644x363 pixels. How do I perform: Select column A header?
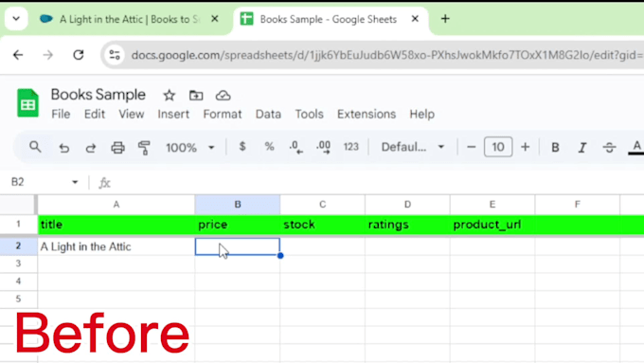(116, 205)
